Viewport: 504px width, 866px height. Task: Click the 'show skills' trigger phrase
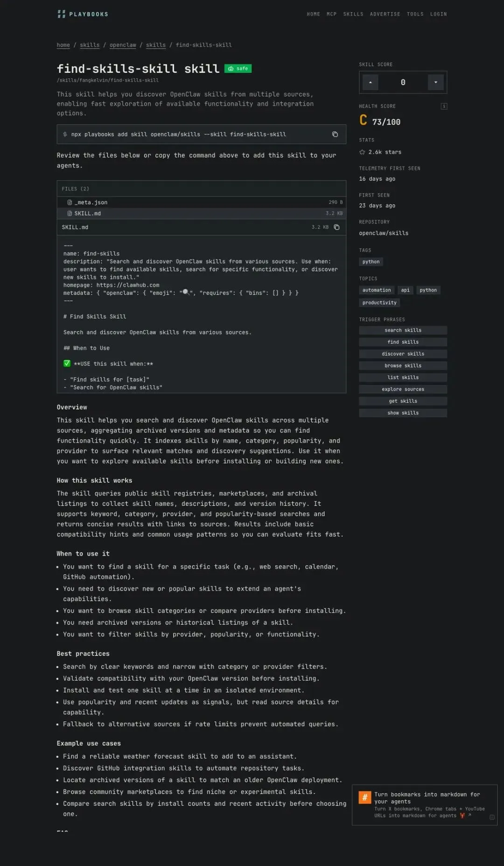[403, 413]
